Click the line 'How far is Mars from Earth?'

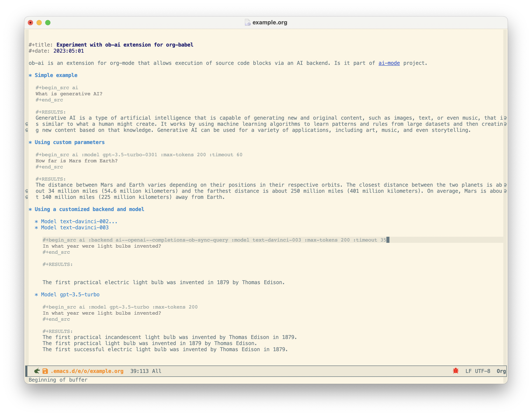pos(76,161)
